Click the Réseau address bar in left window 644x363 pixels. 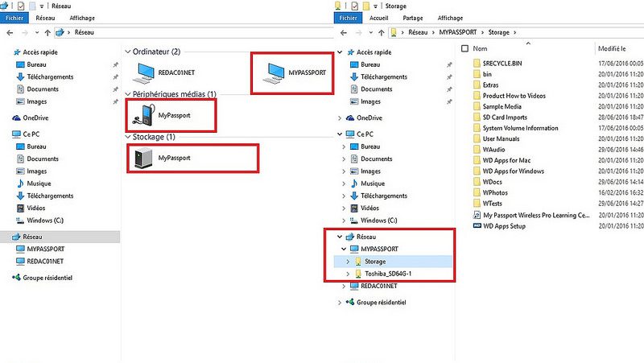click(194, 32)
